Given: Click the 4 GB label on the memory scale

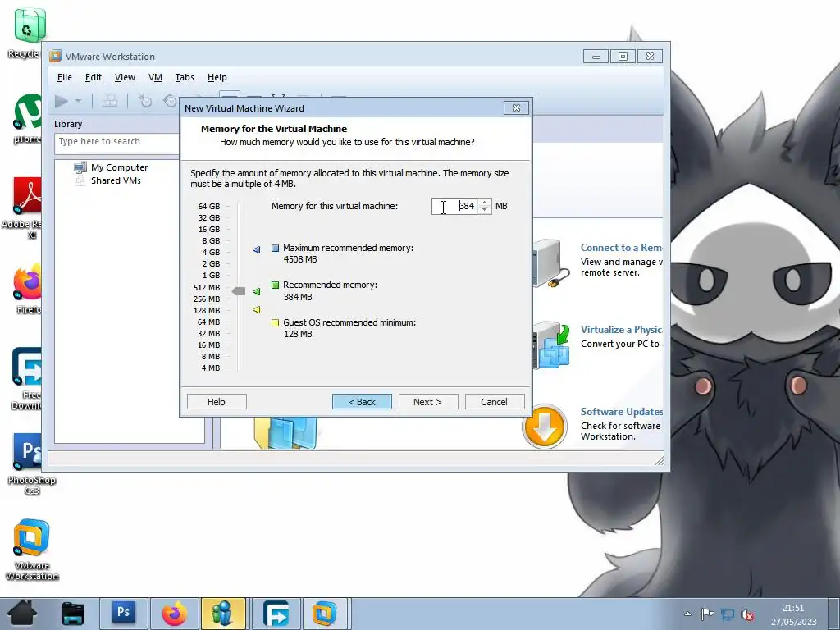Looking at the screenshot, I should tap(211, 253).
